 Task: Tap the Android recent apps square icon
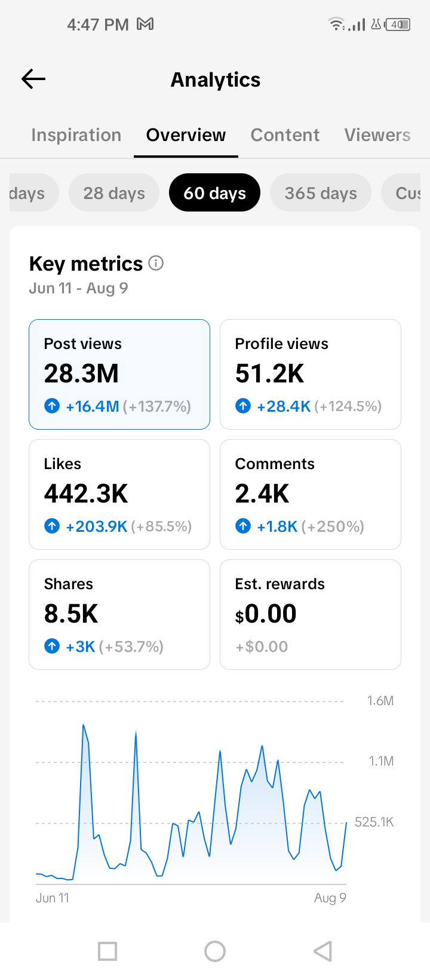coord(107,951)
